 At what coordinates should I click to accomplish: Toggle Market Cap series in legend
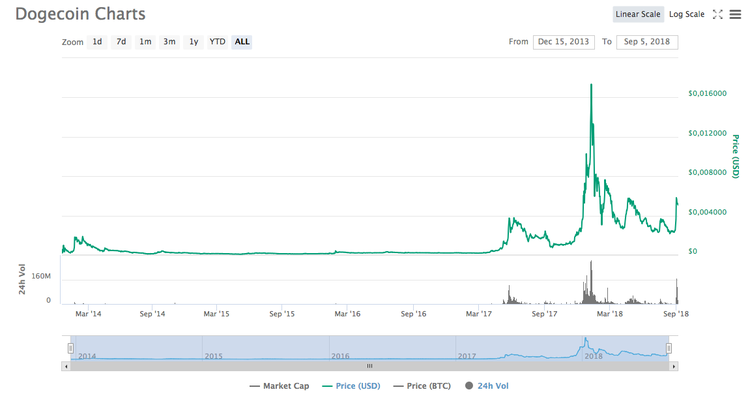pyautogui.click(x=279, y=386)
